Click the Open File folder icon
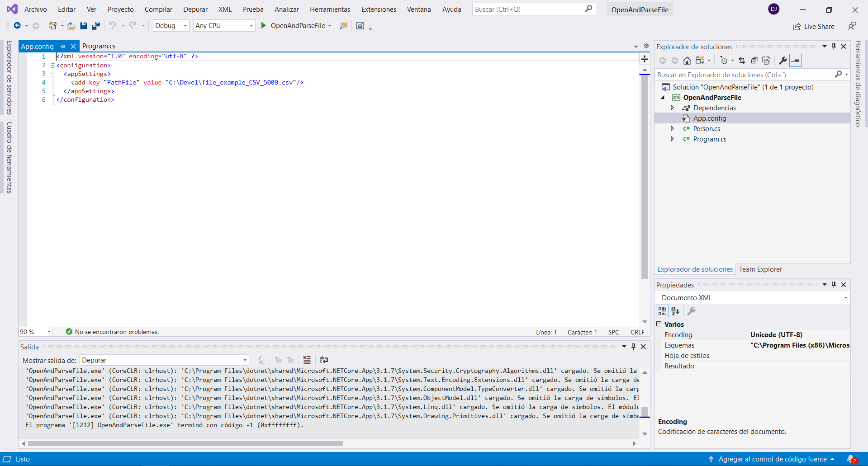This screenshot has height=466, width=868. 71,26
